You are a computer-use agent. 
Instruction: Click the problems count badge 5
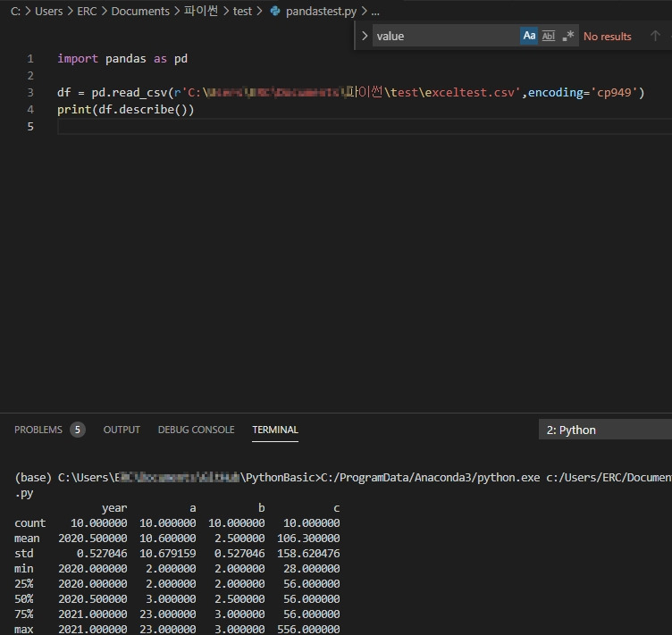tap(78, 430)
